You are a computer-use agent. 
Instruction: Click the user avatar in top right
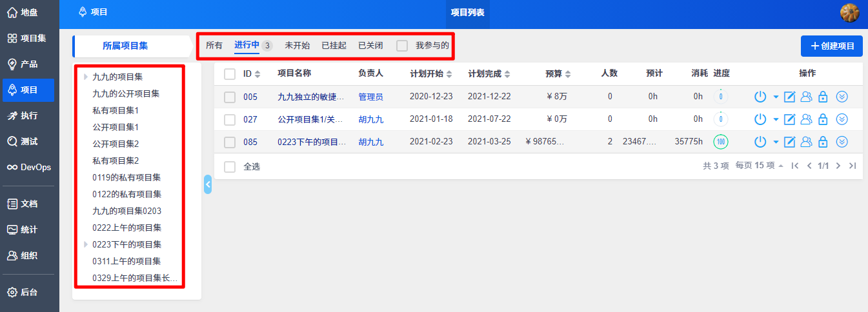(x=849, y=12)
